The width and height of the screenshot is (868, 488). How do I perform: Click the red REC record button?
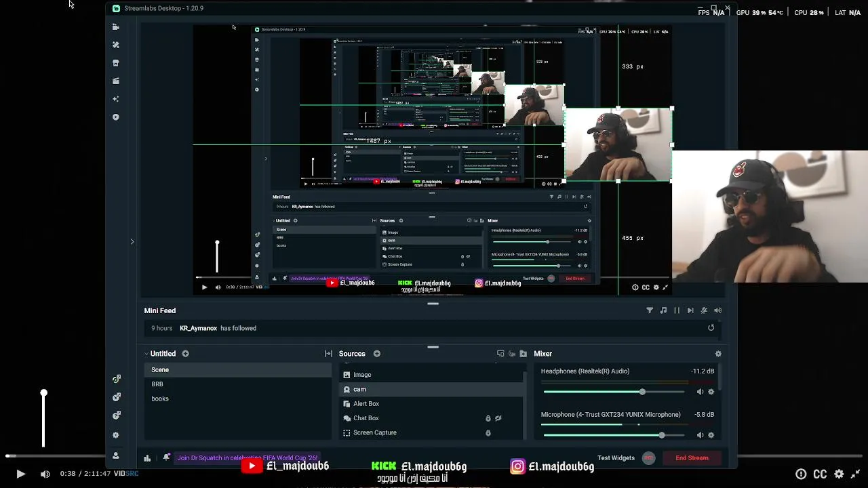pos(649,458)
